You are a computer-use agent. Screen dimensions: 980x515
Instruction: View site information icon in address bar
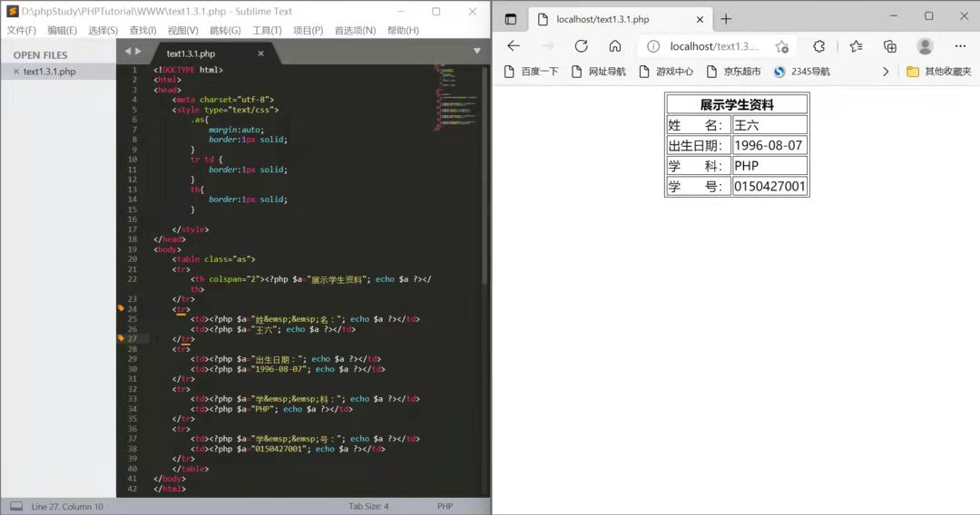(653, 46)
